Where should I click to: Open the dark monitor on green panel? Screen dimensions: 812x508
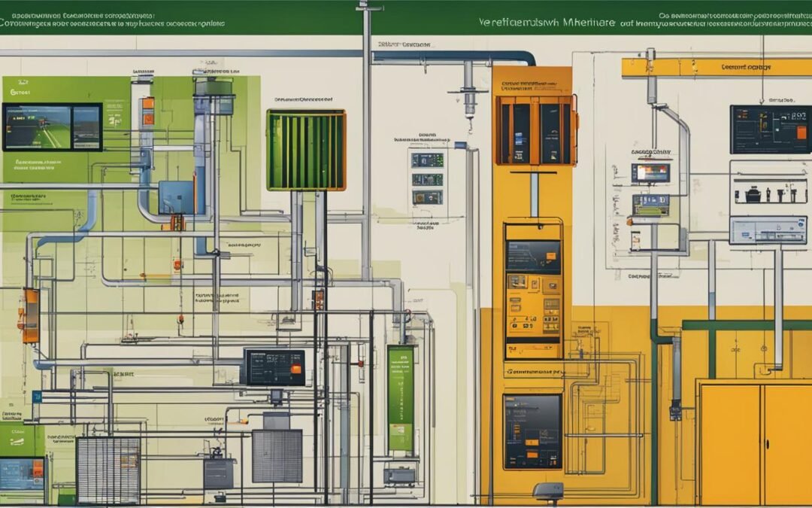52,126
